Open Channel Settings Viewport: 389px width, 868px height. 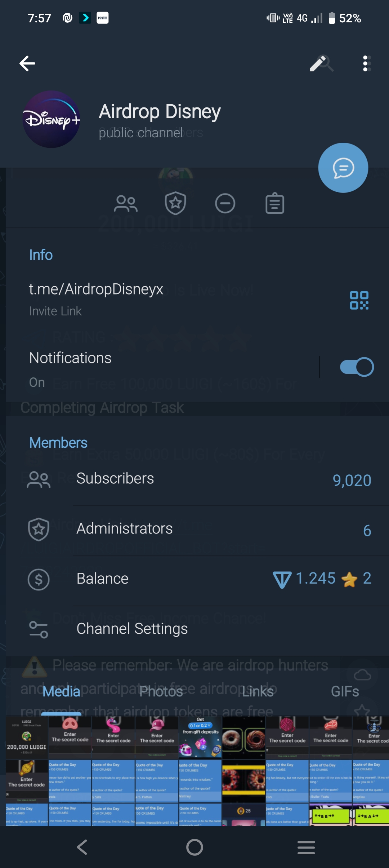tap(194, 629)
